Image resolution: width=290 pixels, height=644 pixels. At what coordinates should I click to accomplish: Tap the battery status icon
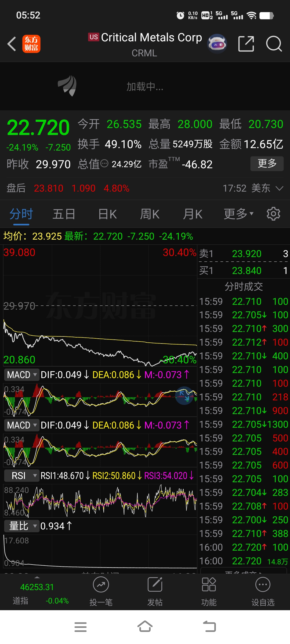(266, 16)
